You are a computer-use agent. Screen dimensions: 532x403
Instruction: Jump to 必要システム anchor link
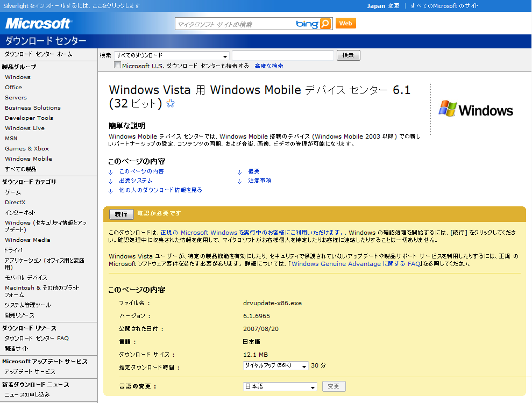(136, 181)
